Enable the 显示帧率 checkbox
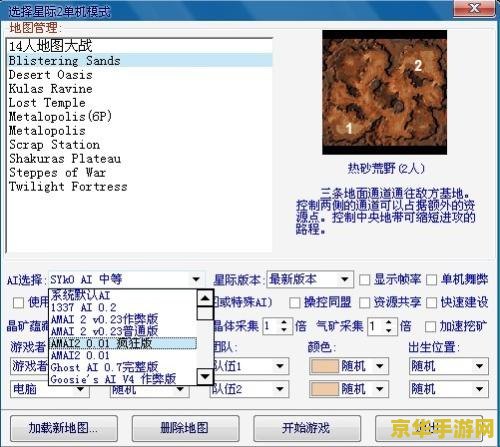This screenshot has height=447, width=500. coord(364,280)
